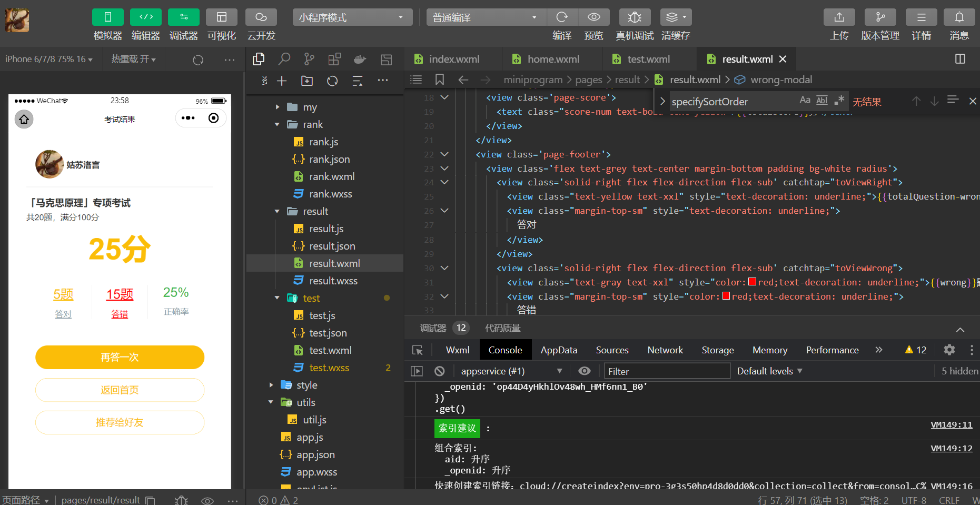Click the red color swatch on line 31
This screenshot has height=505, width=980.
click(753, 282)
